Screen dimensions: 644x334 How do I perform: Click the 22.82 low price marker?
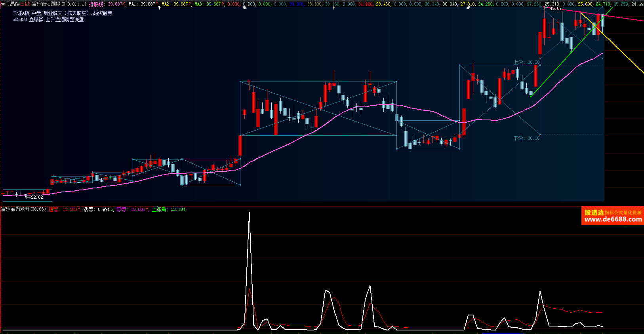(36, 197)
